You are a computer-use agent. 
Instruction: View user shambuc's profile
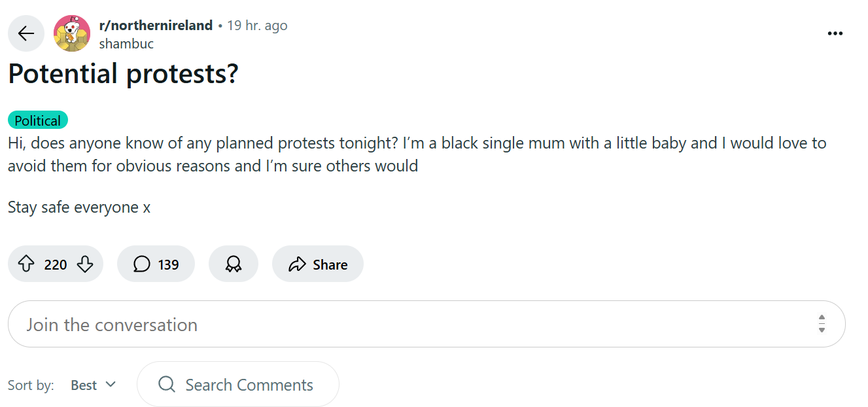pos(126,44)
